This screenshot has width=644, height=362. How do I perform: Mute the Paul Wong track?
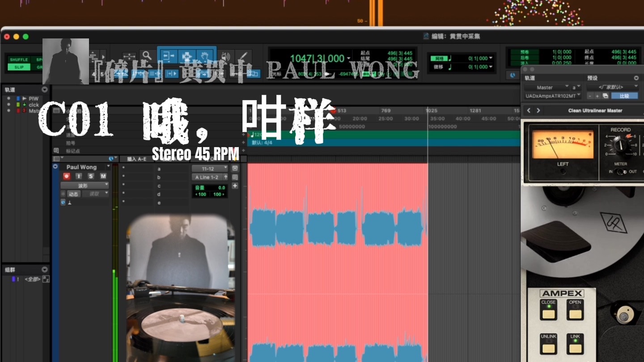[x=103, y=176]
